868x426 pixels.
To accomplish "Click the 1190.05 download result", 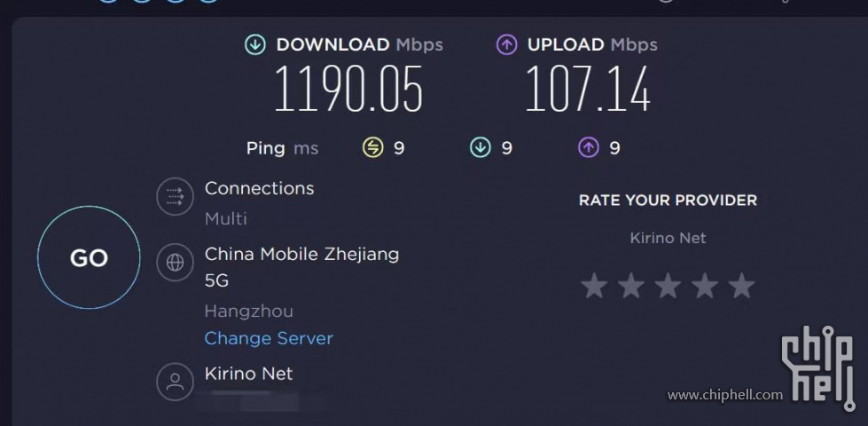I will 348,89.
